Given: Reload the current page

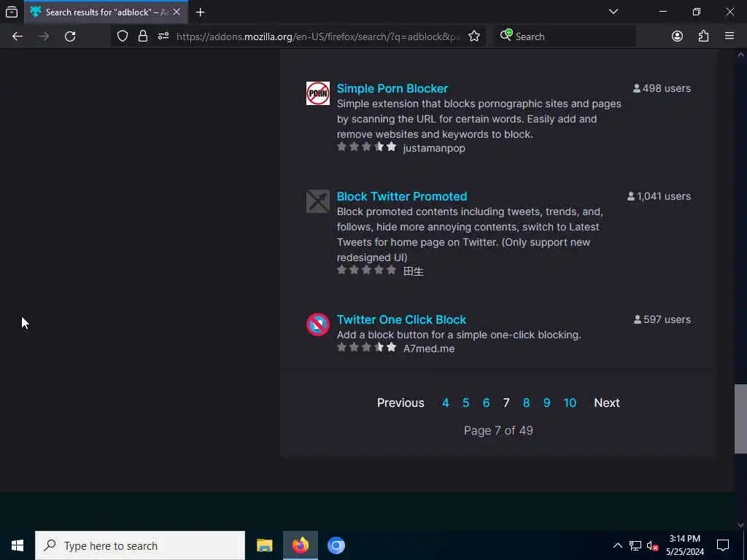Looking at the screenshot, I should pyautogui.click(x=70, y=36).
